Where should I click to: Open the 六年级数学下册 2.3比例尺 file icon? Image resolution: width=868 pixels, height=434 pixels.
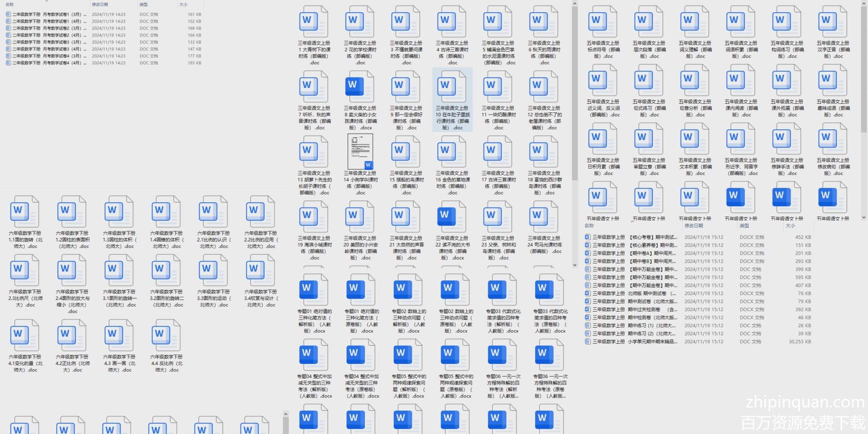[x=25, y=270]
